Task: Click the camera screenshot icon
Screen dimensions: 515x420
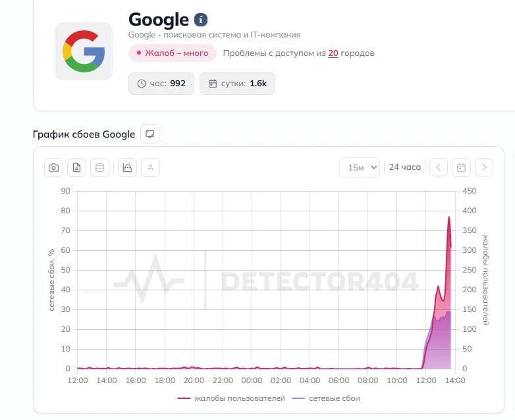Action: point(53,167)
